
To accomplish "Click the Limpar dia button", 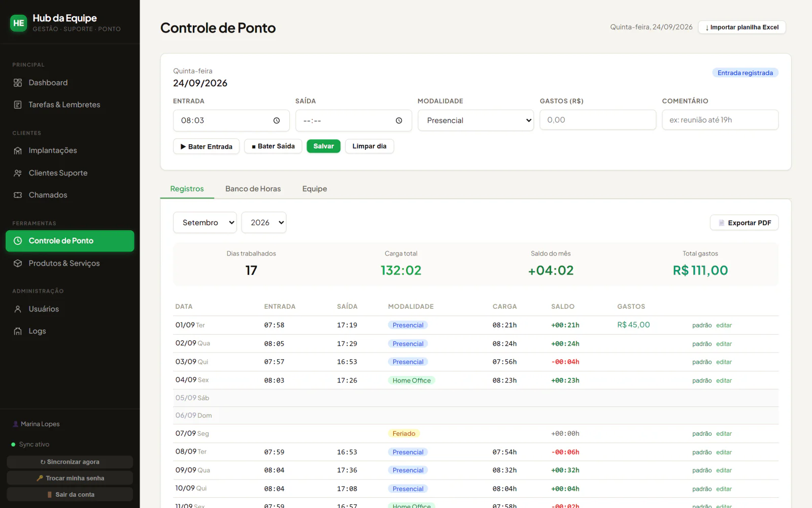I will [x=369, y=146].
